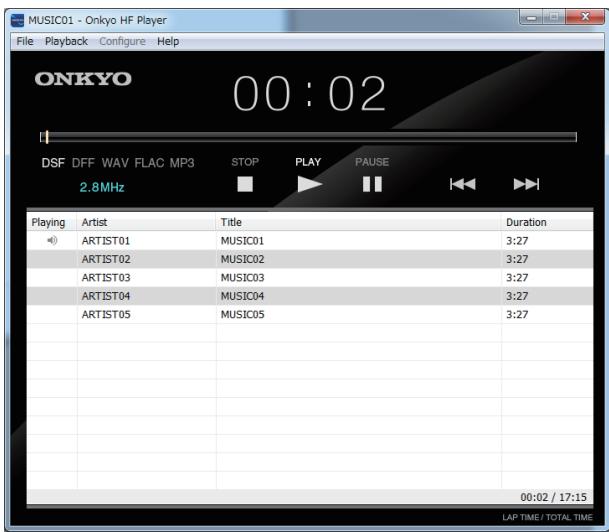This screenshot has height=532, width=609.
Task: Click the Onkyo HF Player title bar icon
Action: (x=17, y=20)
